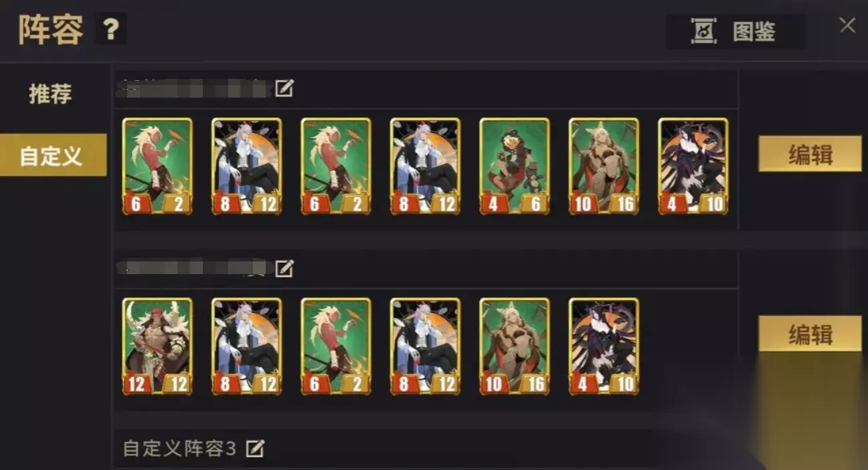Select the 12/12 card in second lineup
The width and height of the screenshot is (868, 470).
[x=157, y=346]
